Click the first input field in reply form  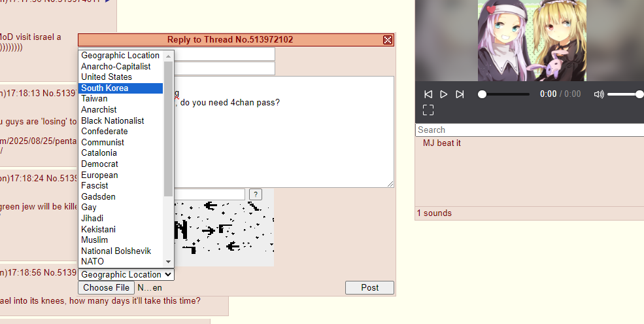(224, 54)
